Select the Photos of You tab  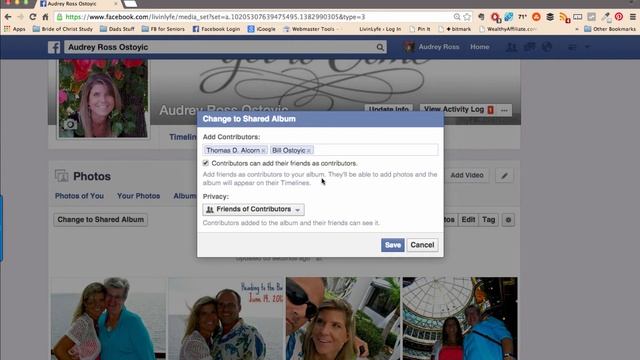click(79, 196)
